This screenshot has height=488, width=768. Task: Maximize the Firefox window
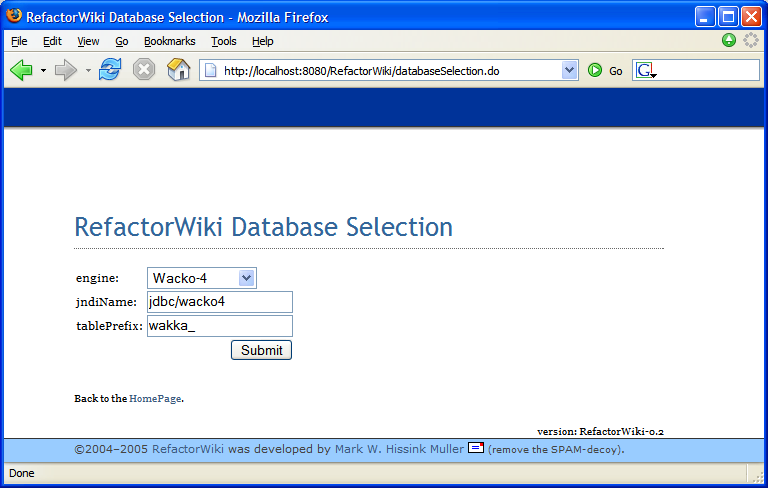(728, 17)
